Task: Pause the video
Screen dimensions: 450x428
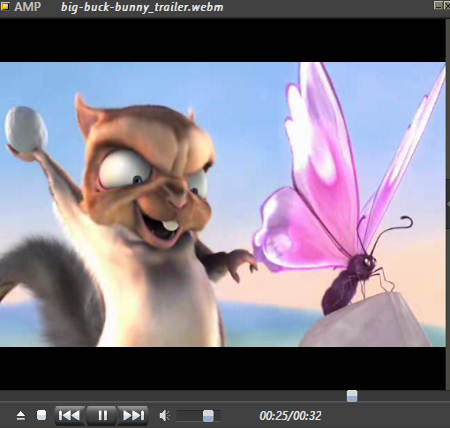Action: click(103, 415)
